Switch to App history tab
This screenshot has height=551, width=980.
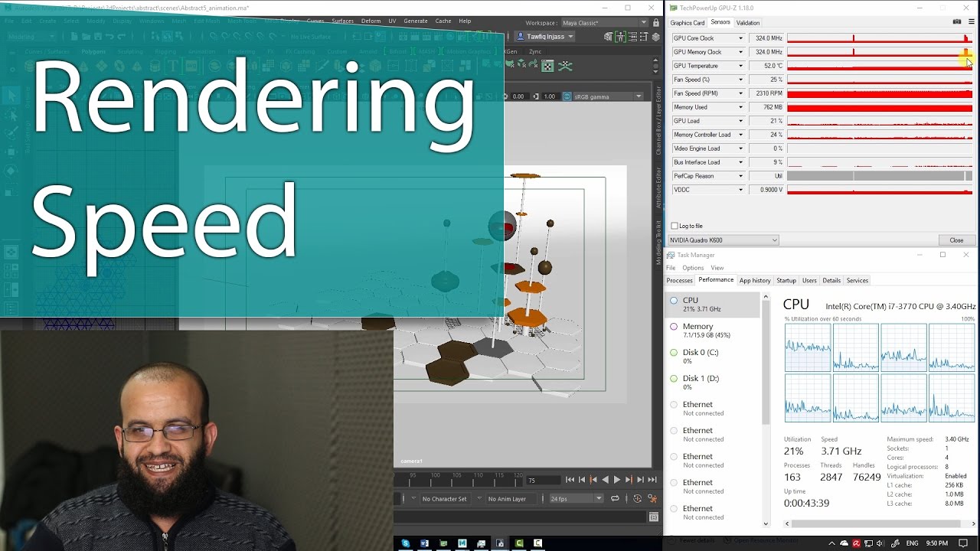[x=755, y=281]
